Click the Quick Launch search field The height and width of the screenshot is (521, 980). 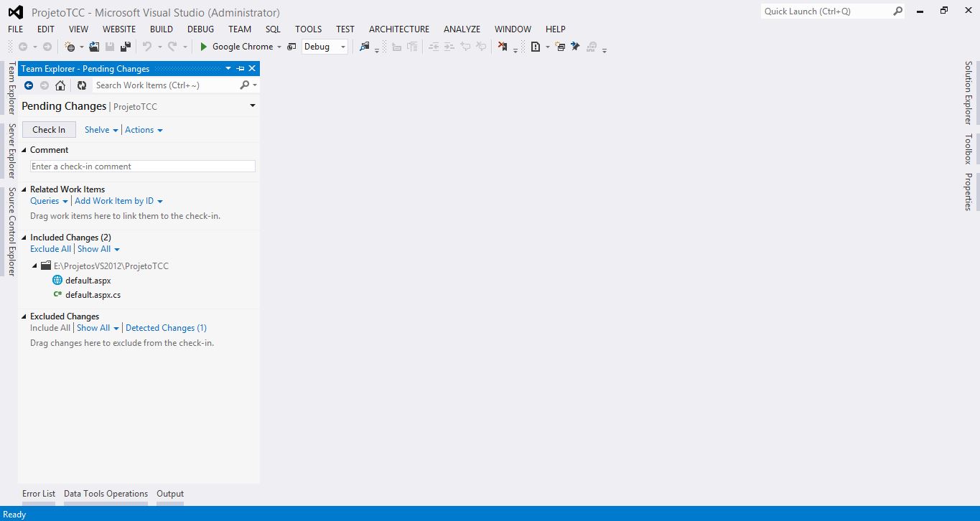tap(826, 11)
